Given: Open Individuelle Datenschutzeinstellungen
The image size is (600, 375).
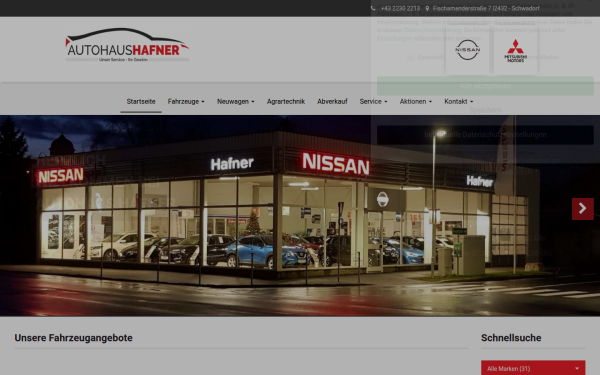Looking at the screenshot, I should [x=485, y=135].
